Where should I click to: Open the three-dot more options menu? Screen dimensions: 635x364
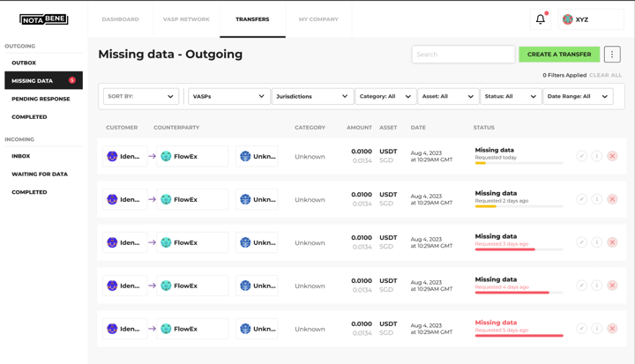click(x=612, y=55)
